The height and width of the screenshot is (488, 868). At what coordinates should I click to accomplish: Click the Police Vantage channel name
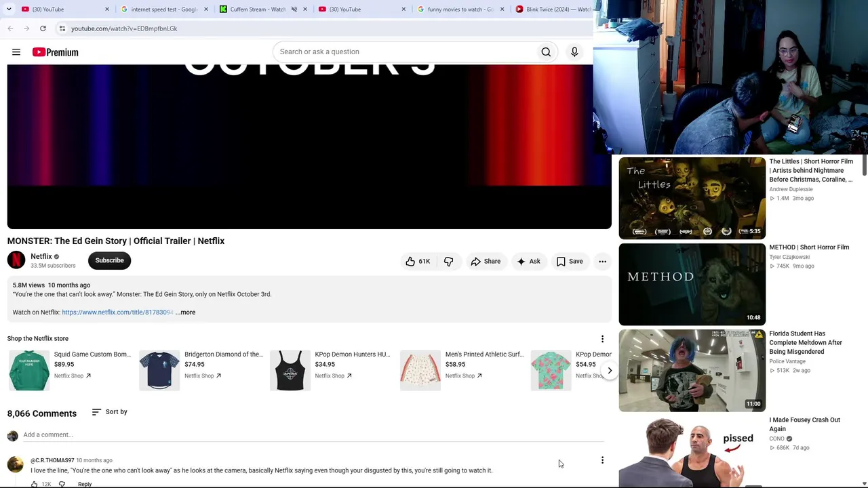click(787, 361)
